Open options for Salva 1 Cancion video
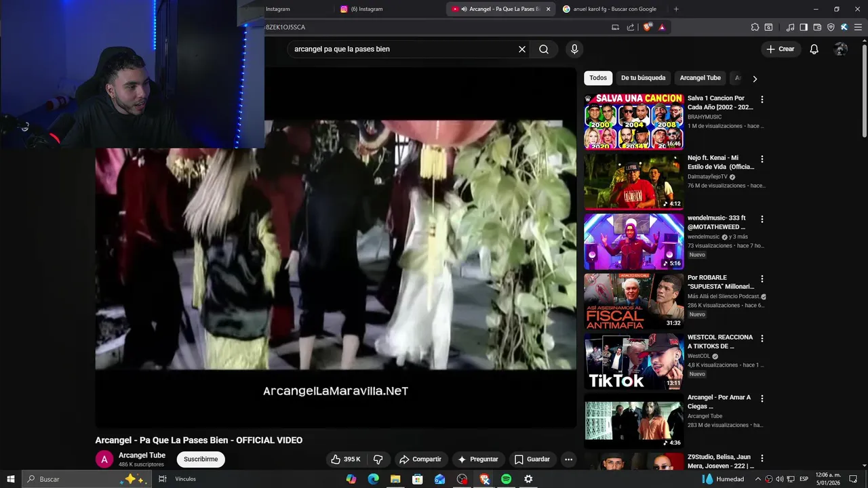Viewport: 868px width, 488px height. coord(762,99)
